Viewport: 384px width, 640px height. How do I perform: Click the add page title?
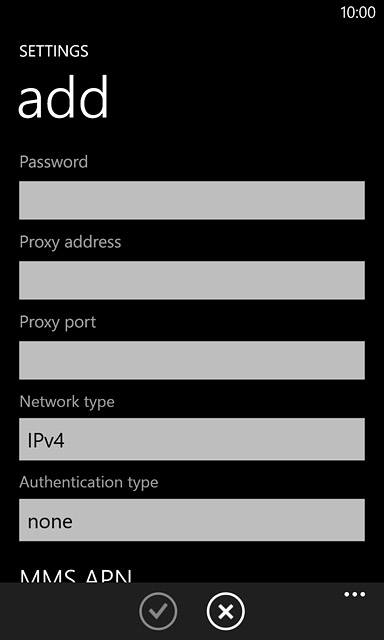(x=63, y=98)
